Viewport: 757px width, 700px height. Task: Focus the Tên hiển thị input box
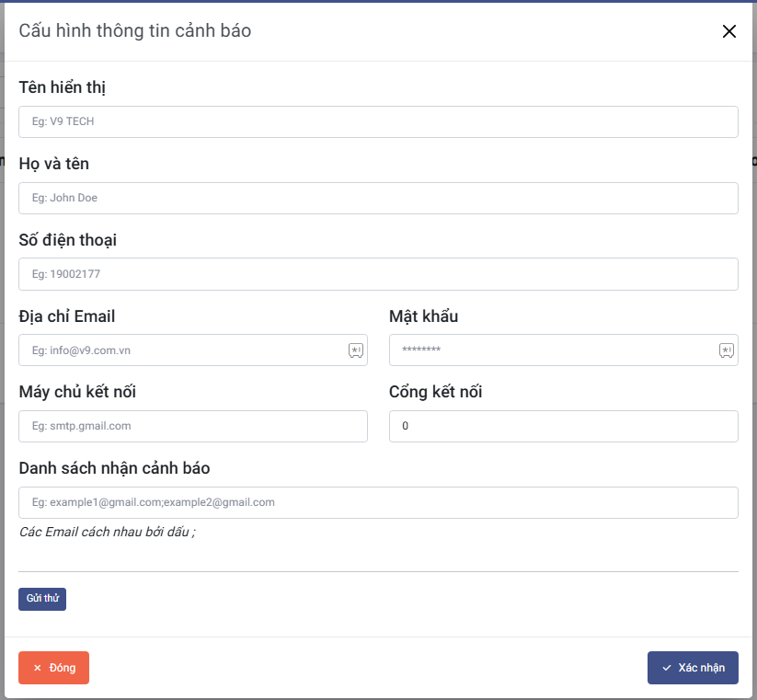[x=378, y=121]
